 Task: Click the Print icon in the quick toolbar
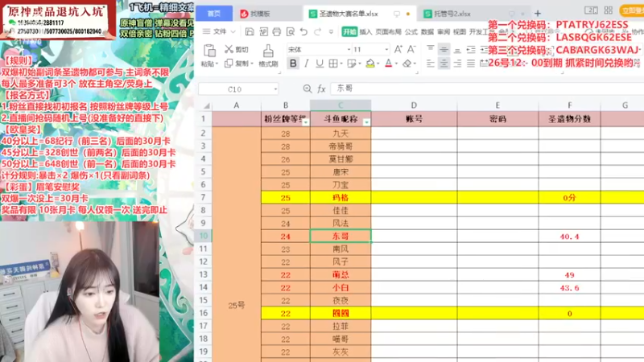pos(276,31)
